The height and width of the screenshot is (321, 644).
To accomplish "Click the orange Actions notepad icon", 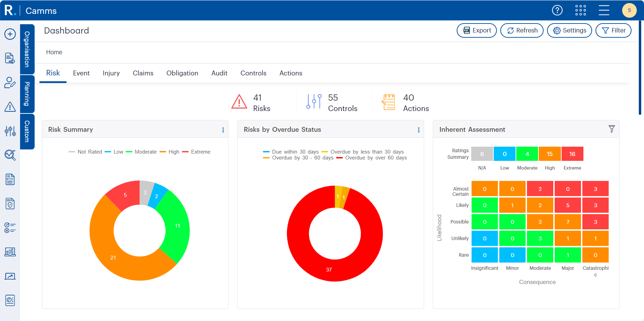I will coord(388,102).
